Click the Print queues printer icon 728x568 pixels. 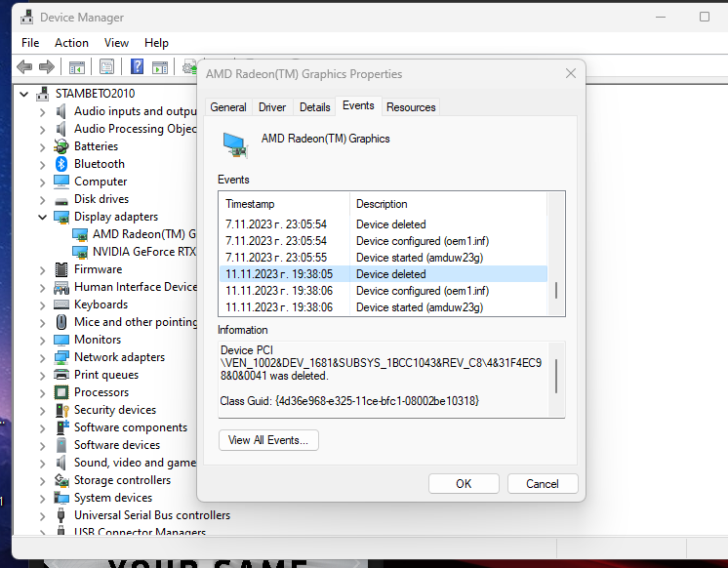click(61, 375)
